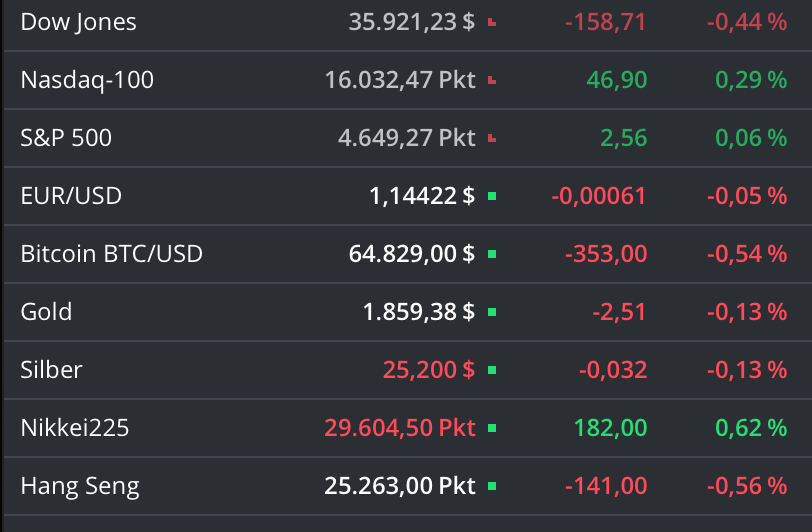Image resolution: width=812 pixels, height=532 pixels.
Task: Open the Dow Jones index link
Action: (x=78, y=22)
